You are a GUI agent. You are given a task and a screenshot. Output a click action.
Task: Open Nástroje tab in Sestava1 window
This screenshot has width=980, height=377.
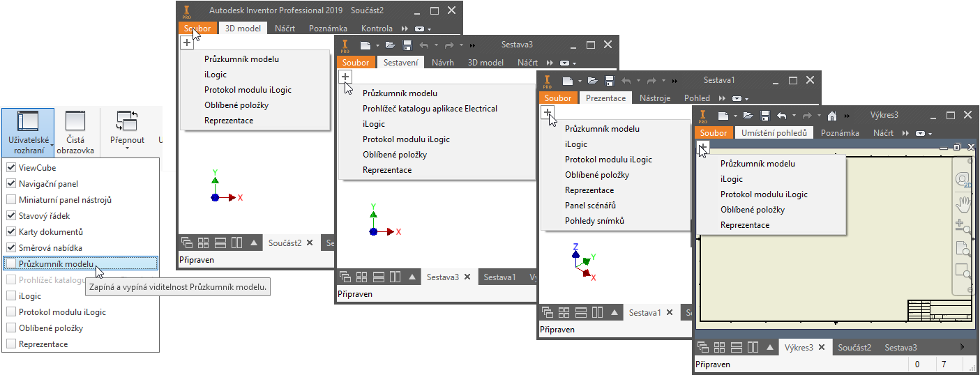tap(655, 98)
